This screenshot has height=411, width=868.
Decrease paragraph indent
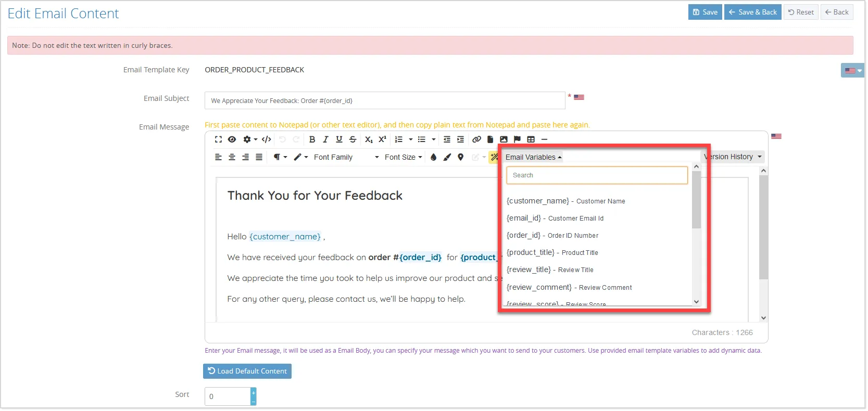(x=447, y=139)
